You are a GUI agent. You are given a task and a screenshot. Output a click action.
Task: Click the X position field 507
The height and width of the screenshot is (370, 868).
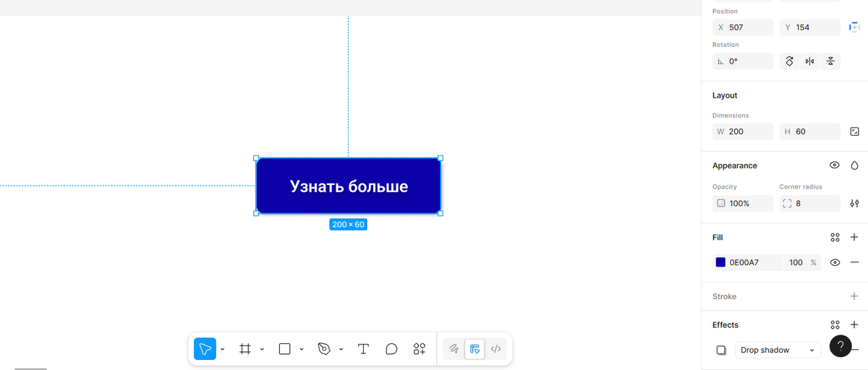point(743,27)
